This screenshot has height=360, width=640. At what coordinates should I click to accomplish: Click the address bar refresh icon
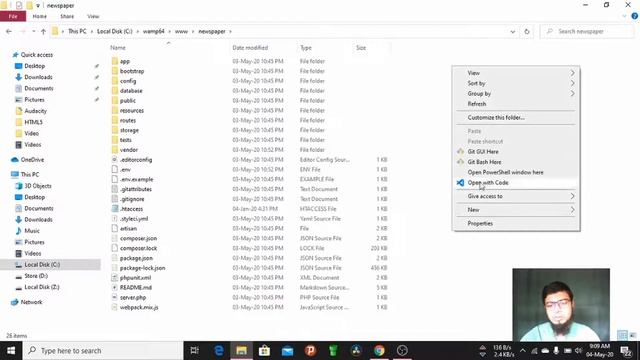(x=527, y=31)
